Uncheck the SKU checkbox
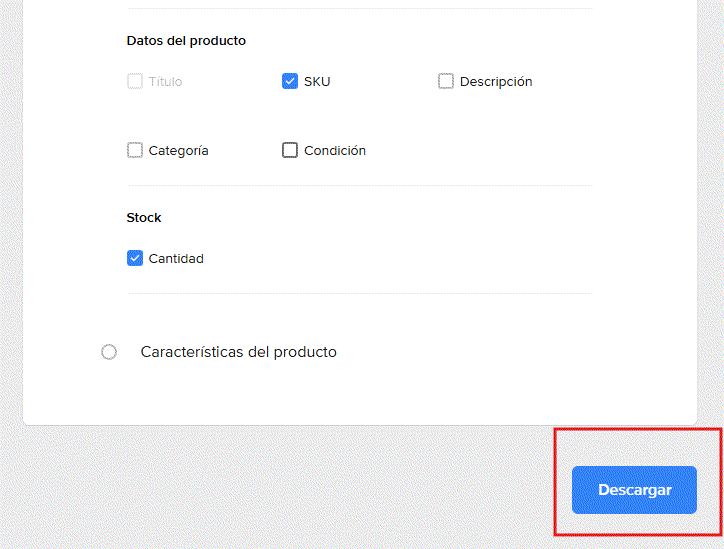724x549 pixels. pos(290,81)
